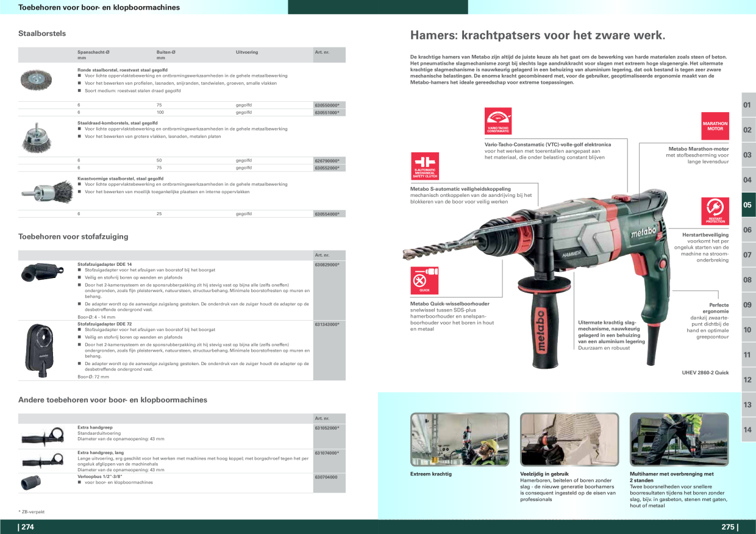This screenshot has width=756, height=534.
Task: Open the Veelzijdig in gebruik photo
Action: point(569,440)
